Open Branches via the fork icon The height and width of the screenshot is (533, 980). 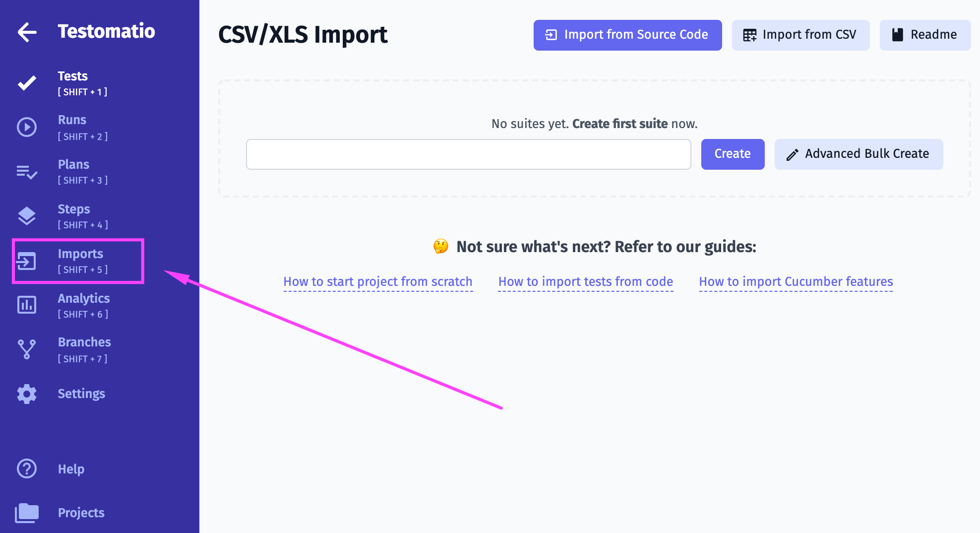click(x=27, y=349)
